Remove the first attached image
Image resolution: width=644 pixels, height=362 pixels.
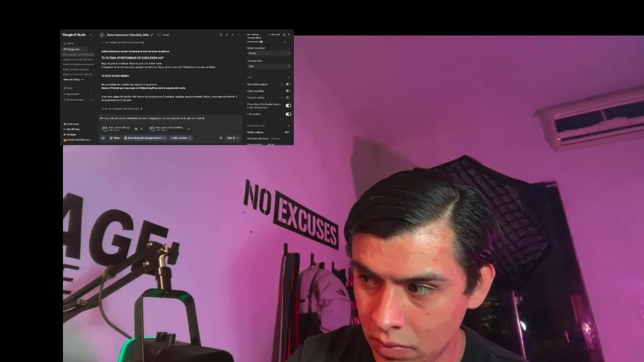[x=141, y=129]
